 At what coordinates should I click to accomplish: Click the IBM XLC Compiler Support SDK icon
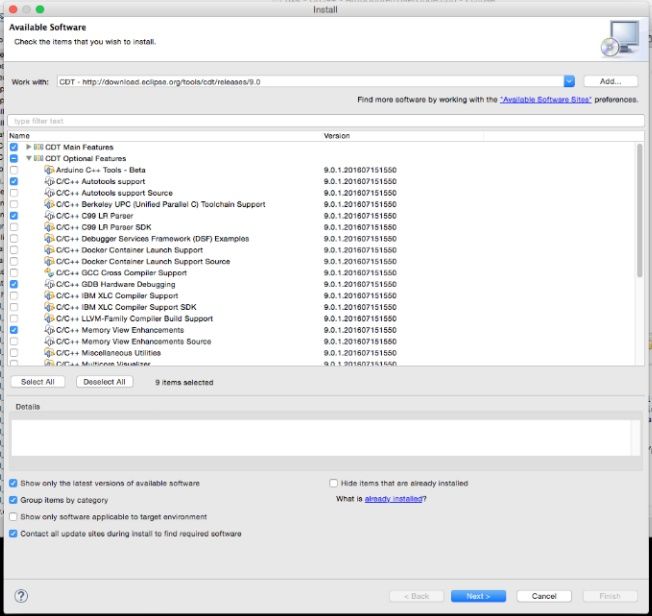[49, 307]
